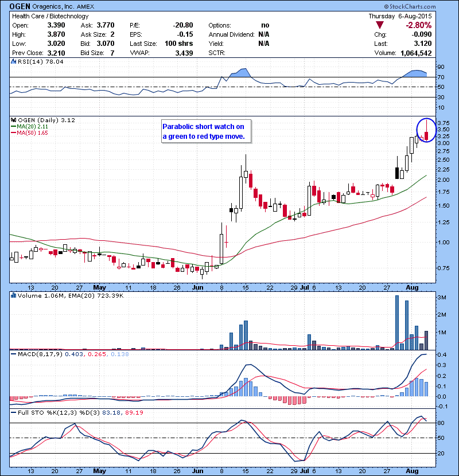459x476 pixels.
Task: Click the Volume 1.06M, EMA(20) 723.39K label
Action: tap(71, 295)
